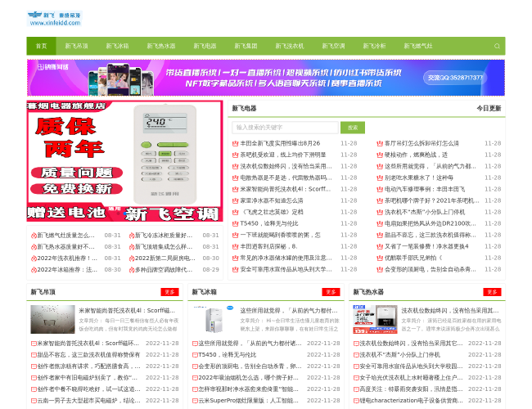
Task: Click crown icon beside 客厅吊灯 article
Action: click(x=380, y=143)
